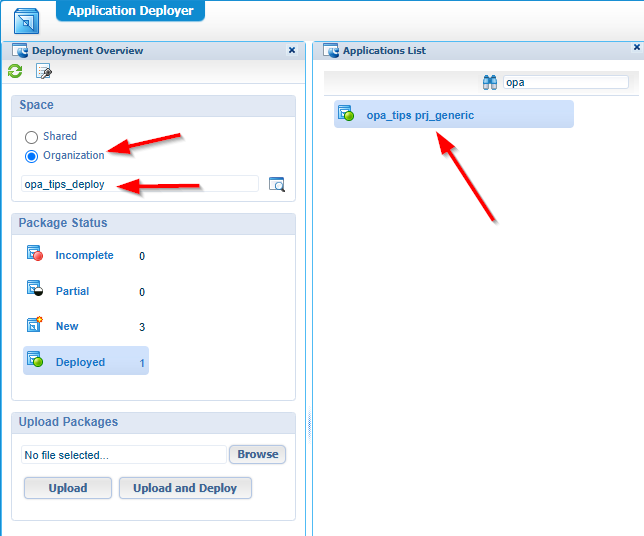The height and width of the screenshot is (536, 644).
Task: Click the Incomplete package status icon
Action: click(x=35, y=255)
